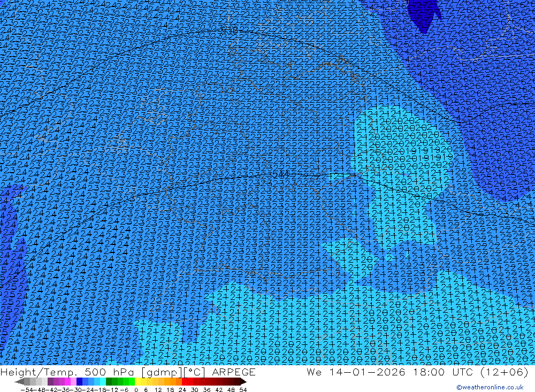Click the '24' legend value
This screenshot has width=535, height=392.
point(182,390)
